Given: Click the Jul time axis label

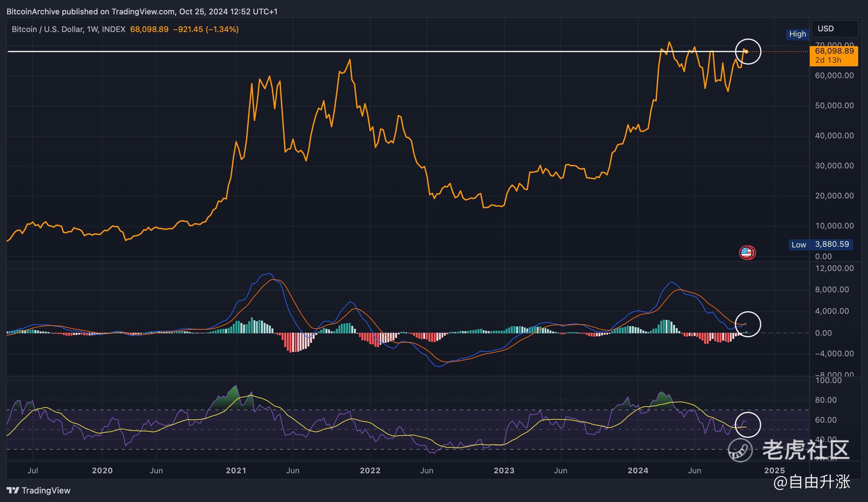Looking at the screenshot, I should (33, 470).
